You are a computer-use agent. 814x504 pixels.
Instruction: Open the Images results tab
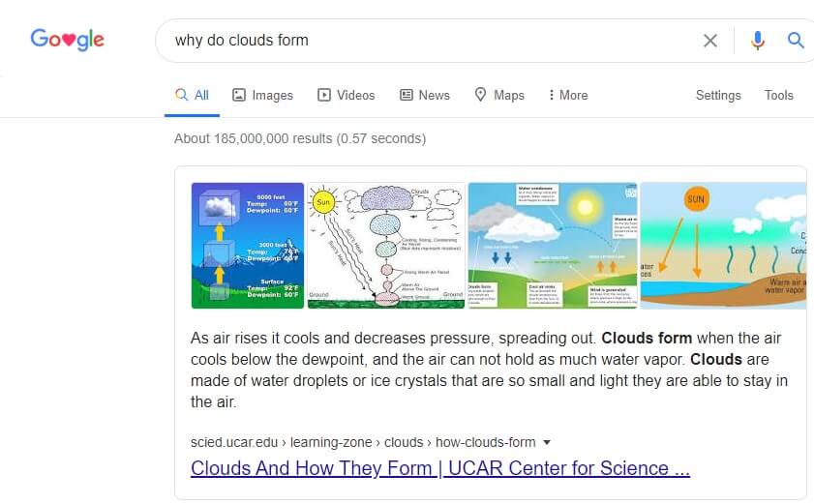point(262,95)
